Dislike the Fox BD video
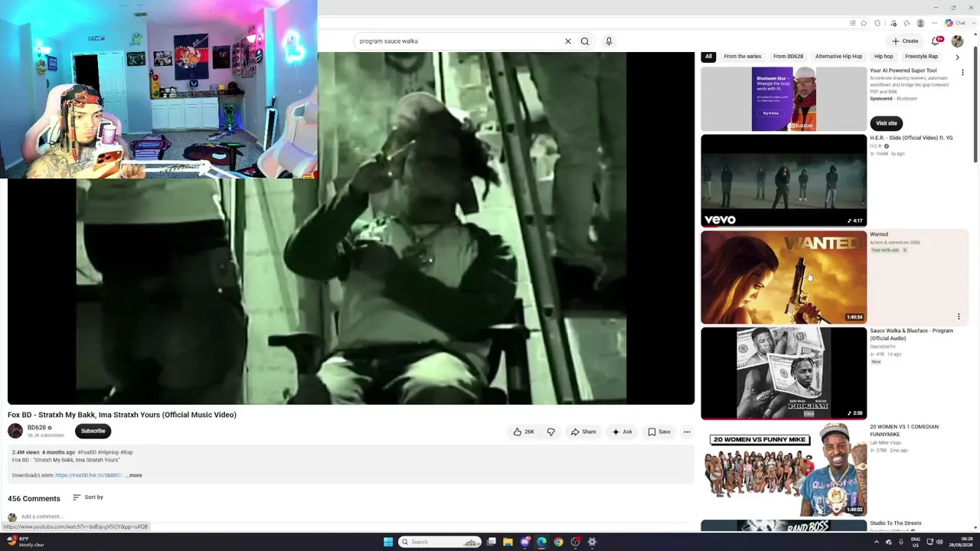Screen dimensions: 980x551 point(550,432)
